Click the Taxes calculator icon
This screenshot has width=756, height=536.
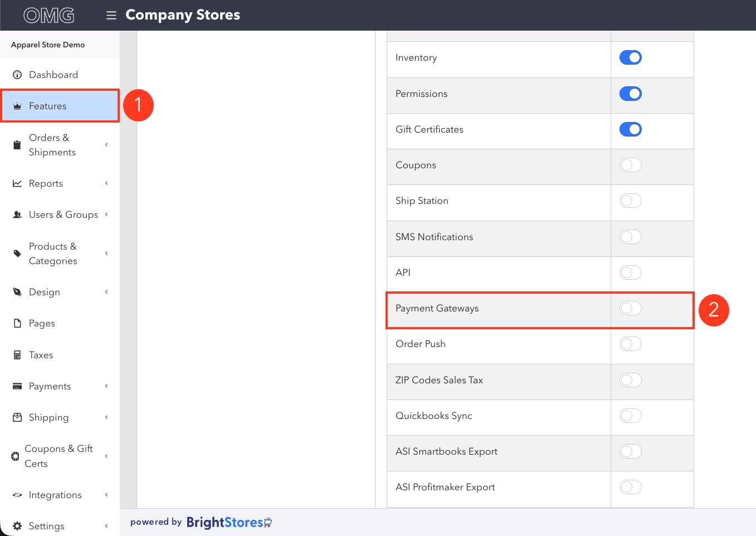pos(17,355)
